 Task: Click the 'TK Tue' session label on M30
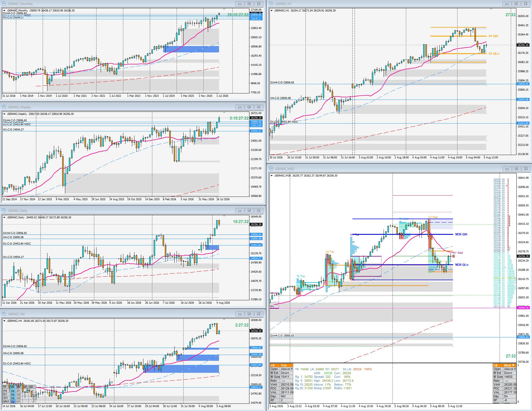pos(300,276)
